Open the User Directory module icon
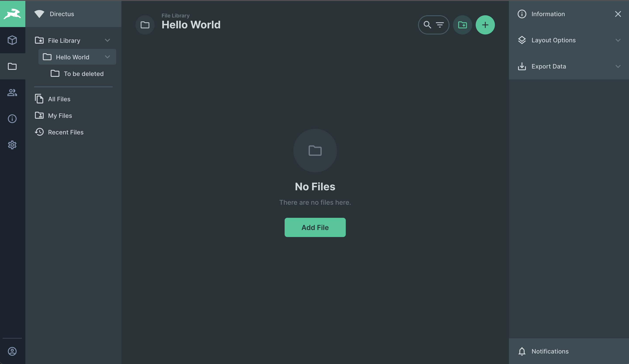Image resolution: width=629 pixels, height=364 pixels. tap(12, 93)
